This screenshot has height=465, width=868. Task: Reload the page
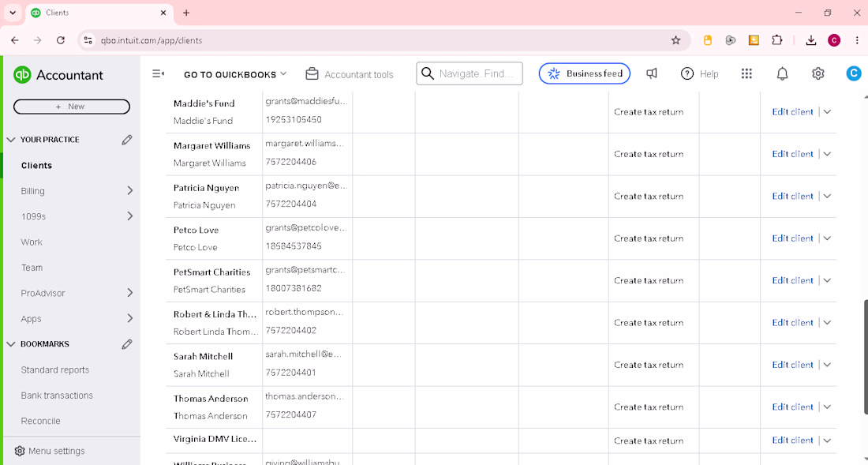(x=61, y=39)
